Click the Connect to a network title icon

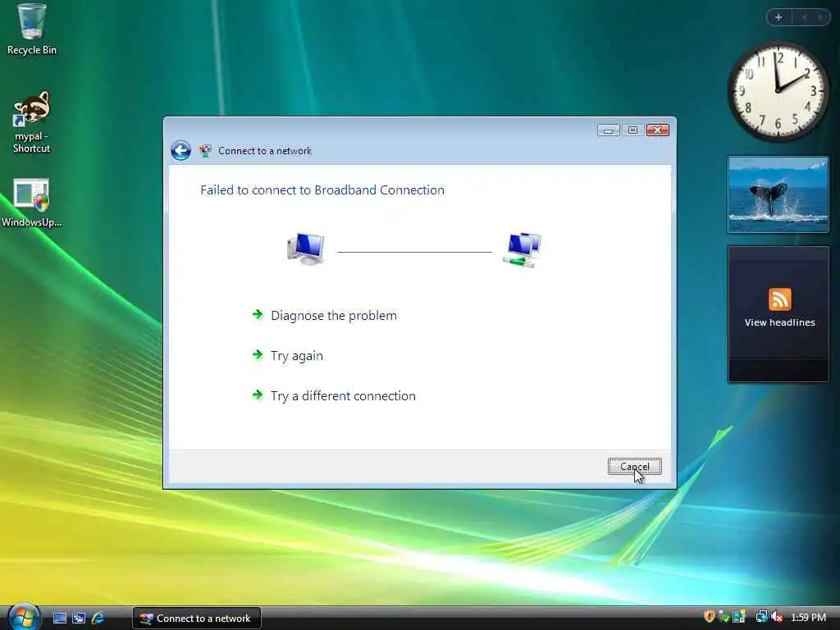coord(204,151)
